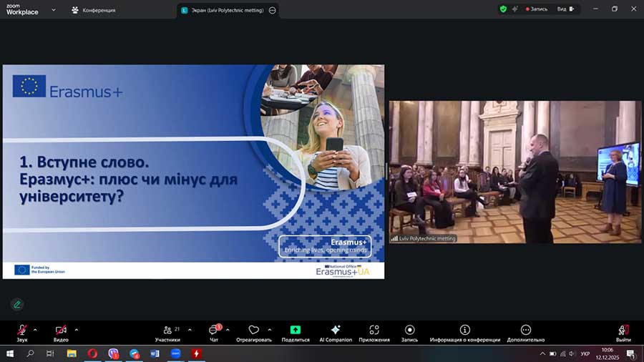644x362 pixels.
Task: Open the Чат chat panel
Action: pyautogui.click(x=214, y=333)
